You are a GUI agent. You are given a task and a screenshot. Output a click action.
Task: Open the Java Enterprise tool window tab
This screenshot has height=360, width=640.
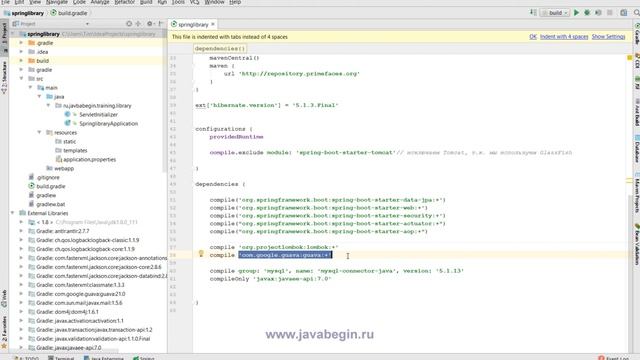click(x=104, y=358)
